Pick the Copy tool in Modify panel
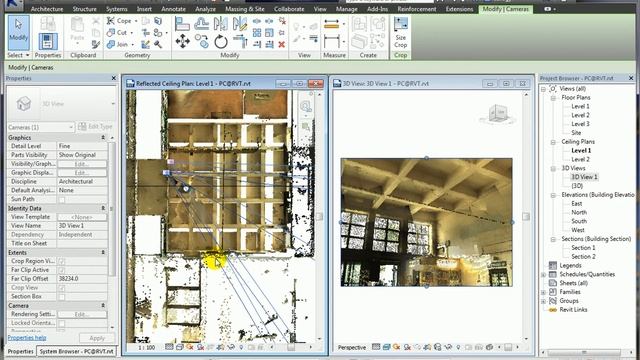Image resolution: width=640 pixels, height=360 pixels. point(202,41)
